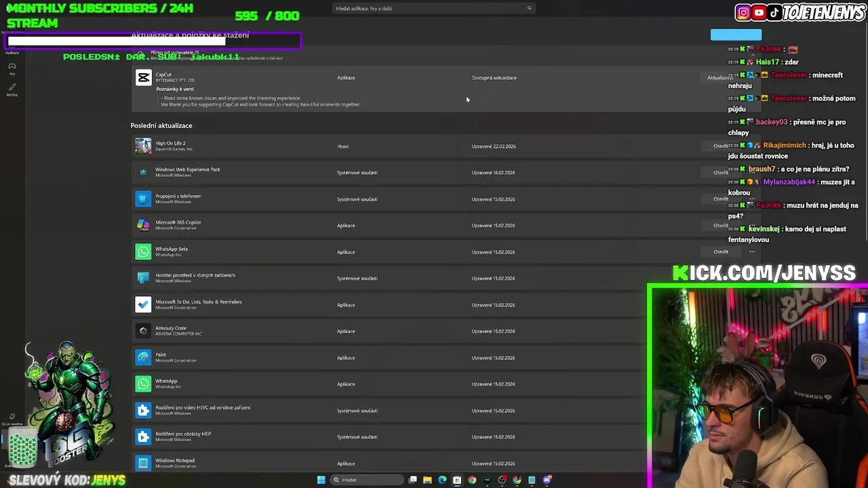This screenshot has height=488, width=868.
Task: Click Otevřít for Microsoft 365 Copilot
Action: coord(721,225)
